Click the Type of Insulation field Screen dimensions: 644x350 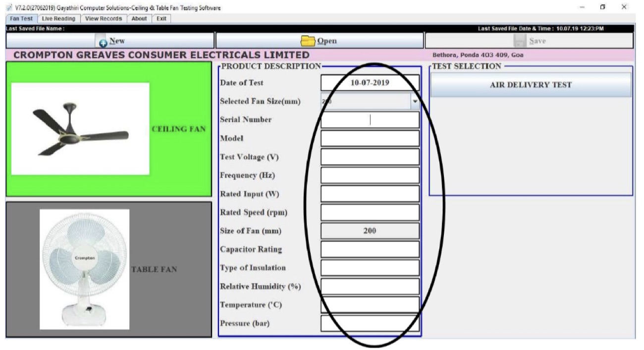370,268
